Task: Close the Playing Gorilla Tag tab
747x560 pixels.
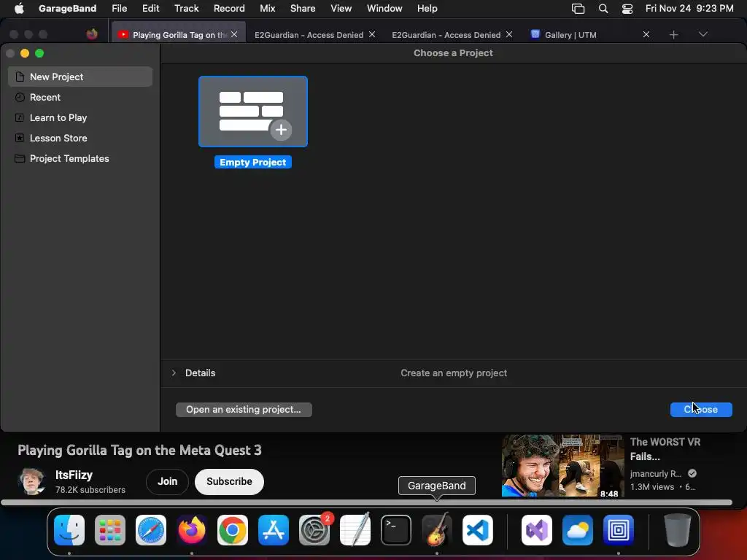Action: pos(234,34)
